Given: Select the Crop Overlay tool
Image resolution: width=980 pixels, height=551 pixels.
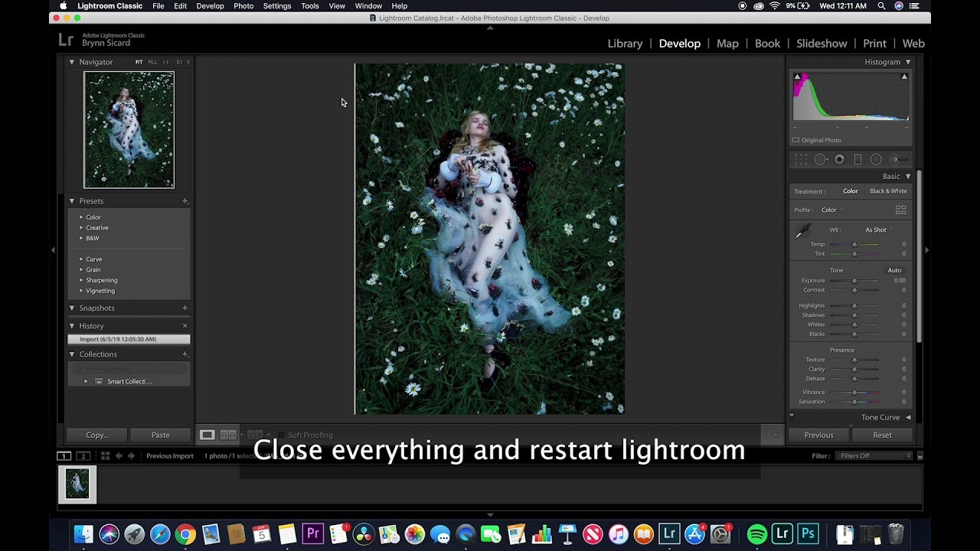Looking at the screenshot, I should [x=801, y=159].
